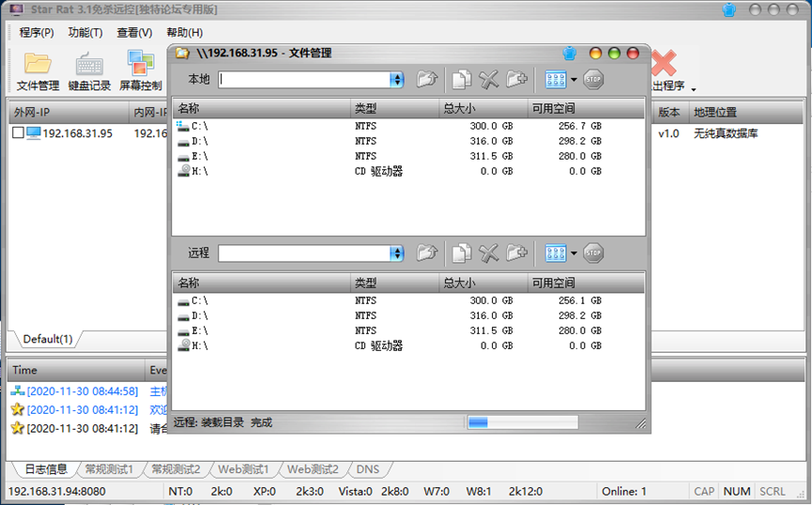
Task: Click into remote path input field
Action: (x=304, y=252)
